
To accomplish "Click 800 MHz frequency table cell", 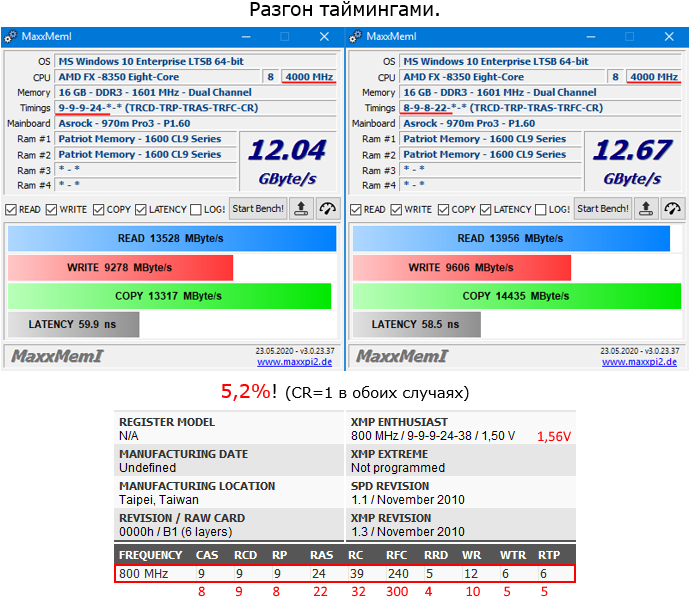I will coord(144,574).
